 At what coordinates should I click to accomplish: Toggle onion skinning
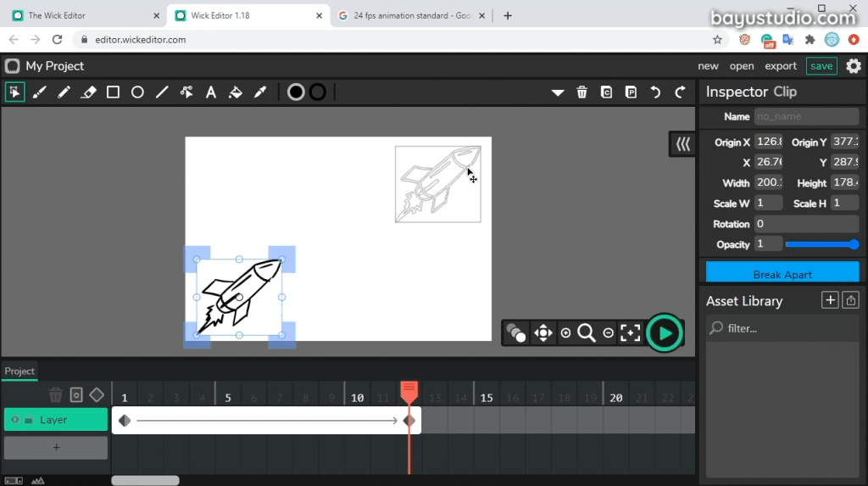[x=516, y=333]
